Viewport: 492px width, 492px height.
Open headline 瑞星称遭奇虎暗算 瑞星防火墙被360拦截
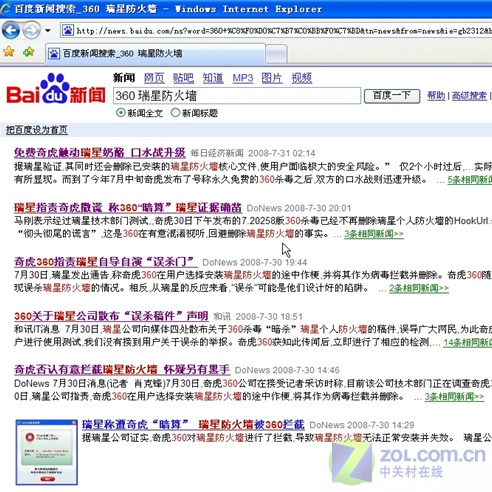pyautogui.click(x=193, y=424)
